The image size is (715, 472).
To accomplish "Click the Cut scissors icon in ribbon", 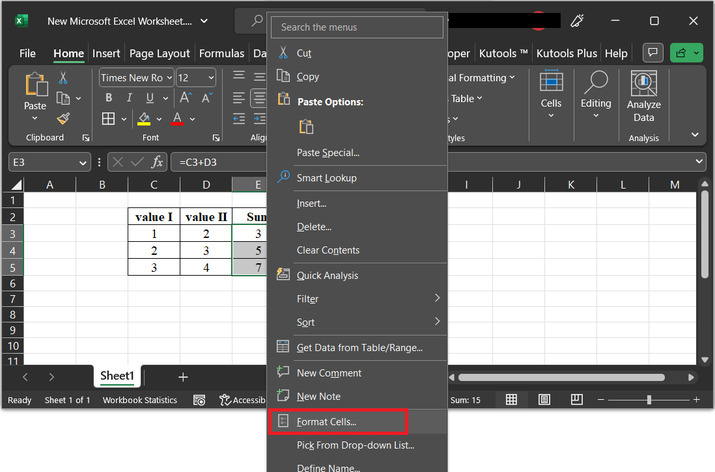I will 63,78.
